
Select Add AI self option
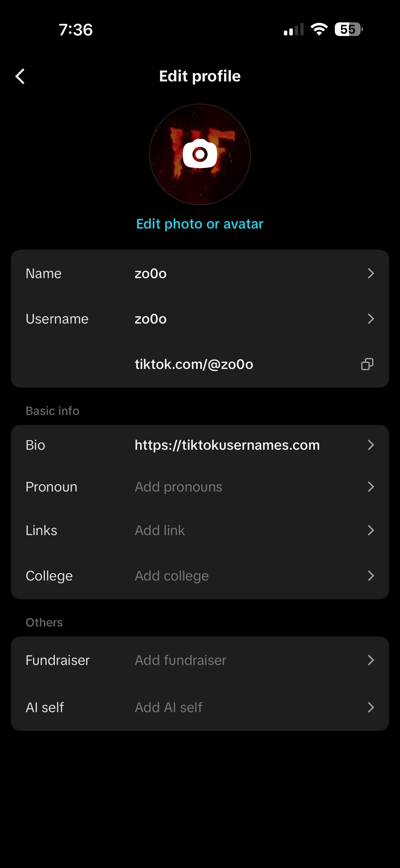tap(168, 707)
